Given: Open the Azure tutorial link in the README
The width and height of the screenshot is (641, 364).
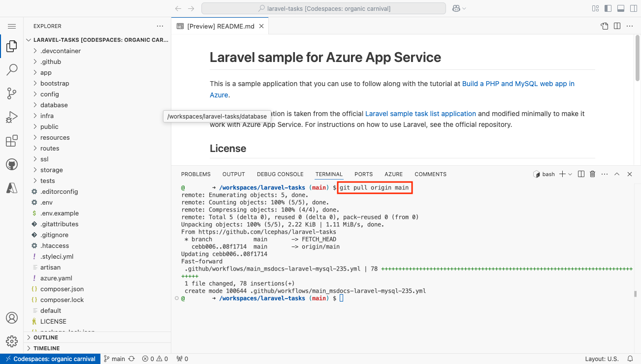Looking at the screenshot, I should point(517,84).
